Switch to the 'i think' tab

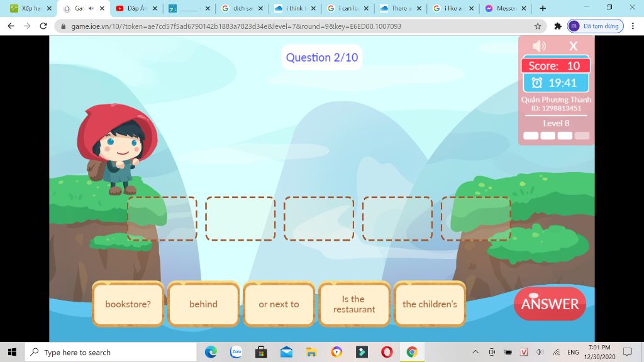tap(295, 8)
